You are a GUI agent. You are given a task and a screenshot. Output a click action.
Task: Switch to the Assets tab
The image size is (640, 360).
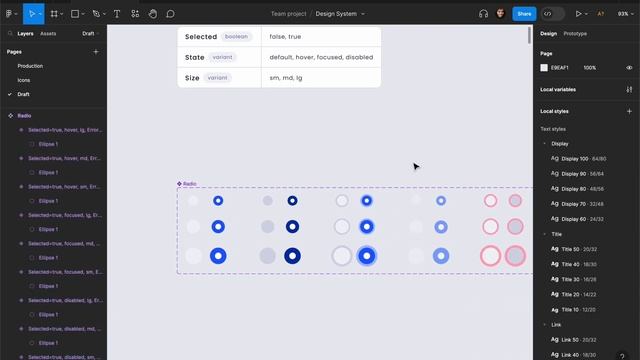48,33
